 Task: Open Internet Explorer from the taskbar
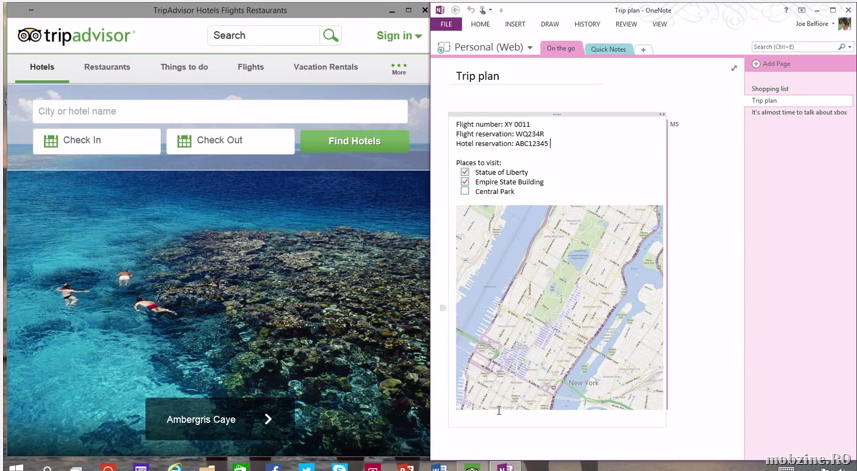point(175,468)
